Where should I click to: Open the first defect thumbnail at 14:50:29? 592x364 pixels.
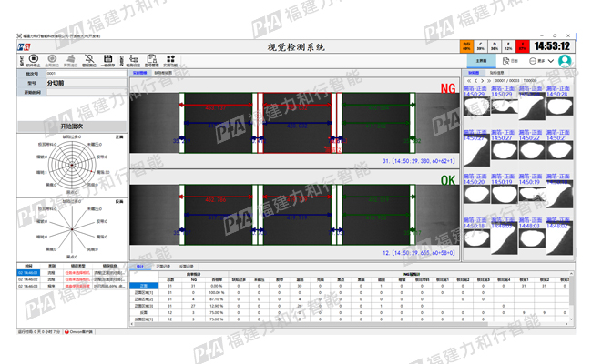coord(475,108)
